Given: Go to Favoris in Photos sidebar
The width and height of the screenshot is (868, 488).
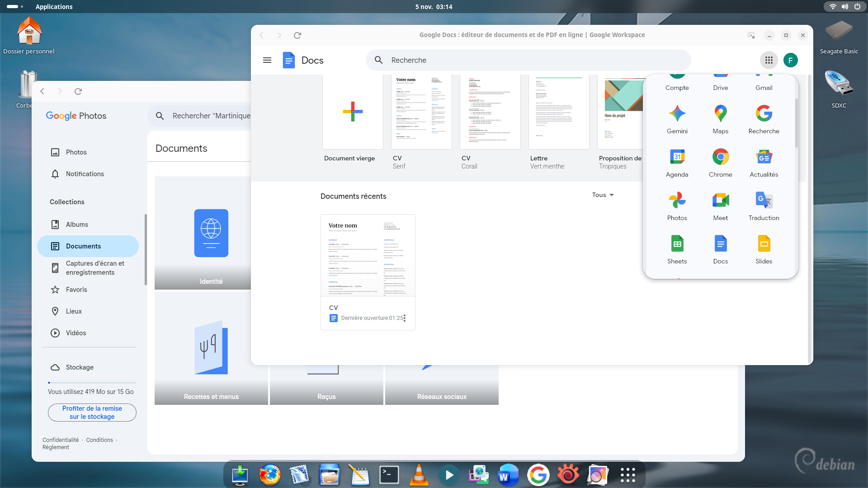Looking at the screenshot, I should [76, 290].
